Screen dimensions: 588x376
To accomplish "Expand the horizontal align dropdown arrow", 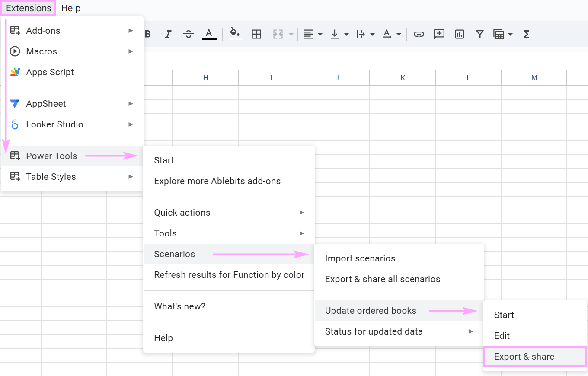I will [x=320, y=34].
